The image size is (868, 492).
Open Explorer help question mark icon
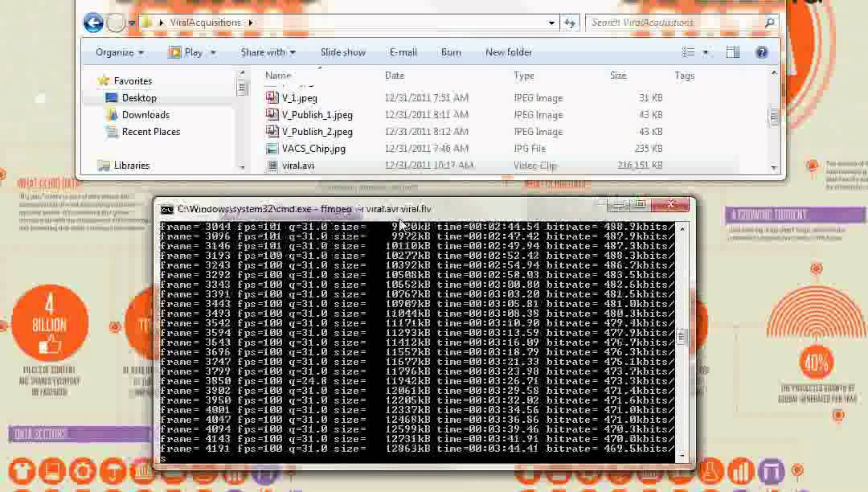[762, 52]
